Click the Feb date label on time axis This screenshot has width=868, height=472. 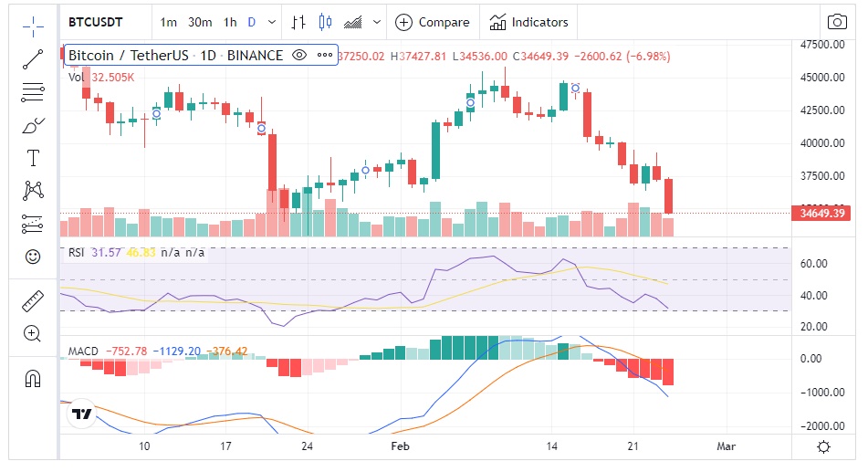(400, 446)
